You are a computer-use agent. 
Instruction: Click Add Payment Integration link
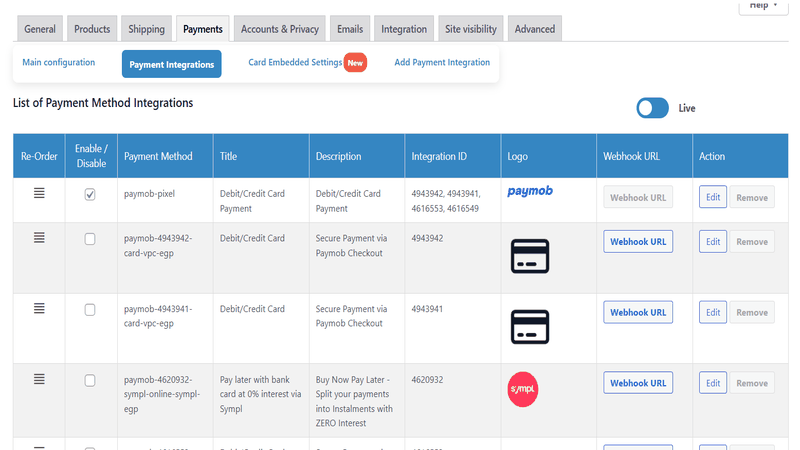coord(442,63)
